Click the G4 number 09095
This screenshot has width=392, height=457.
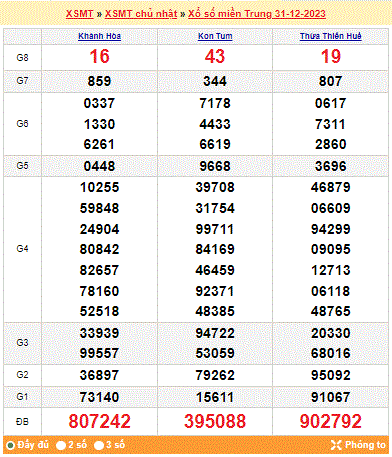point(331,249)
